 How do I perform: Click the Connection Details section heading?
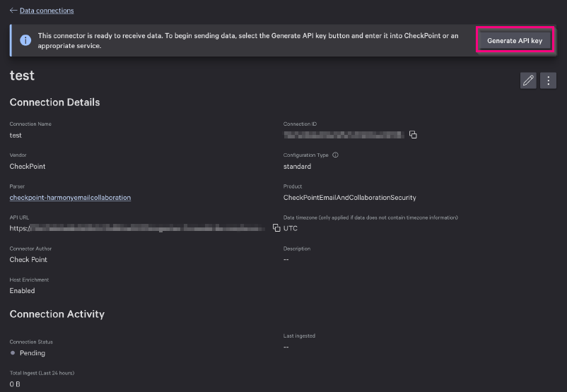(x=54, y=102)
